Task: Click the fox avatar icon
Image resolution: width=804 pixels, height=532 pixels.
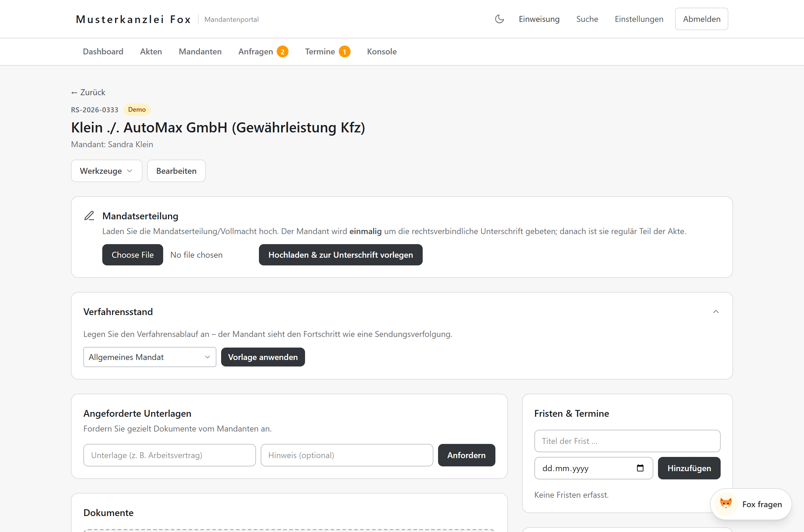Action: coord(726,504)
